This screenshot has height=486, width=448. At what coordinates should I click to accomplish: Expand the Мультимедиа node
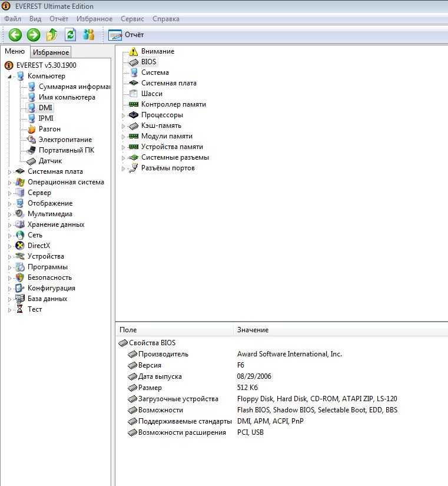[x=9, y=214]
